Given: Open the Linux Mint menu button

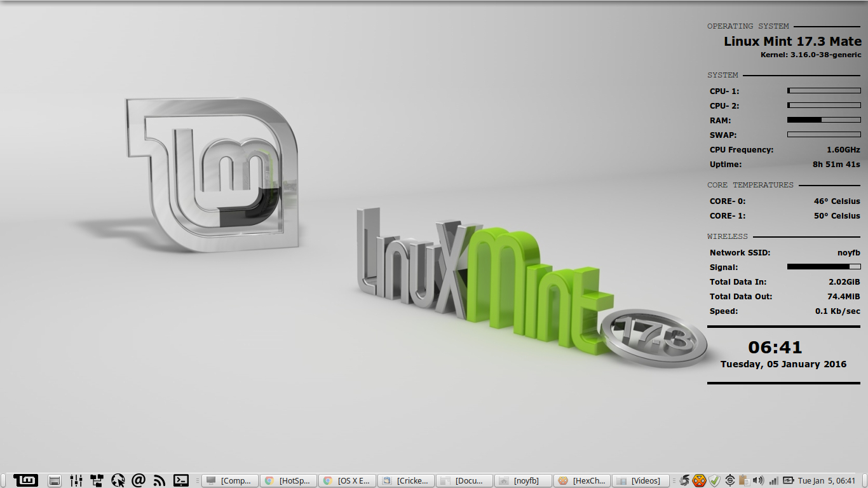Looking at the screenshot, I should click(26, 480).
